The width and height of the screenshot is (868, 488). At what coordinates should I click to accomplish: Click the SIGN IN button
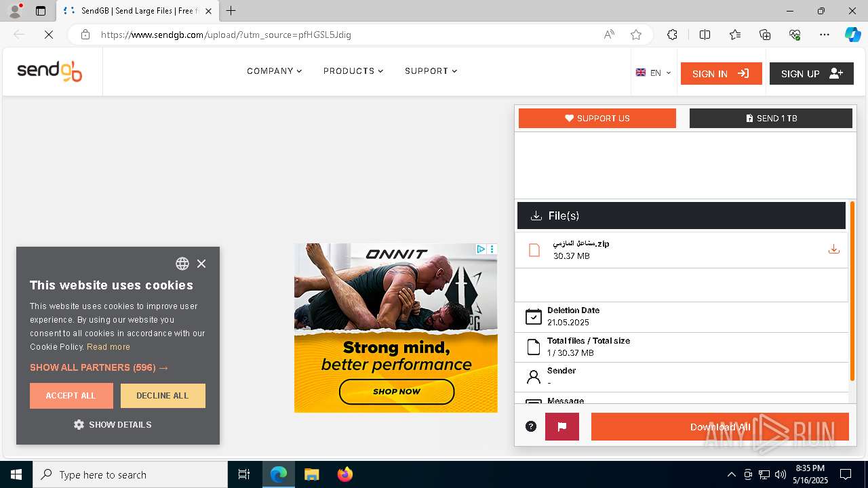(722, 74)
